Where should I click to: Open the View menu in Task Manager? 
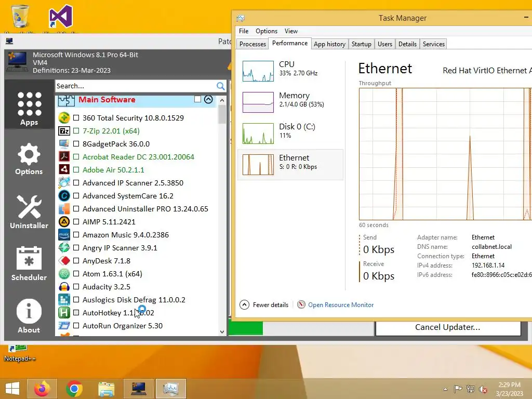tap(291, 31)
